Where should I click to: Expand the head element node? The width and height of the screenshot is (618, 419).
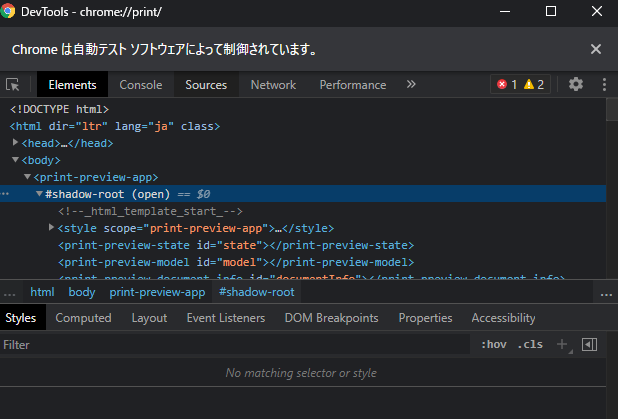click(15, 142)
